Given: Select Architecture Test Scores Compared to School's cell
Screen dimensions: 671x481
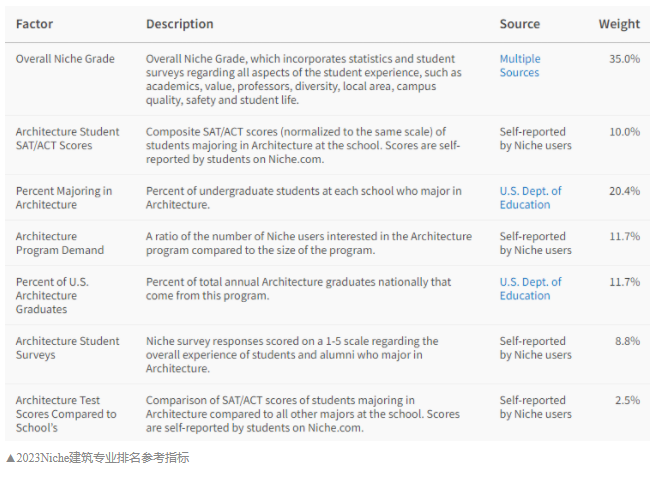Looking at the screenshot, I should pos(66,414).
